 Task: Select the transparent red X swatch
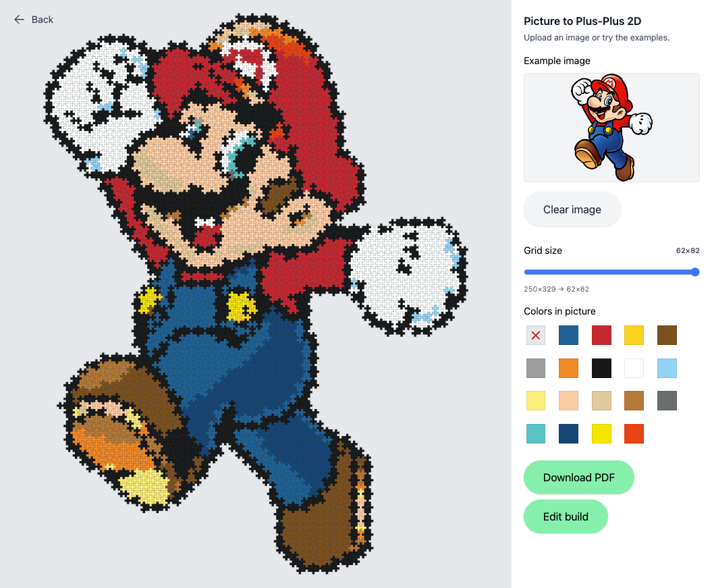pos(536,335)
